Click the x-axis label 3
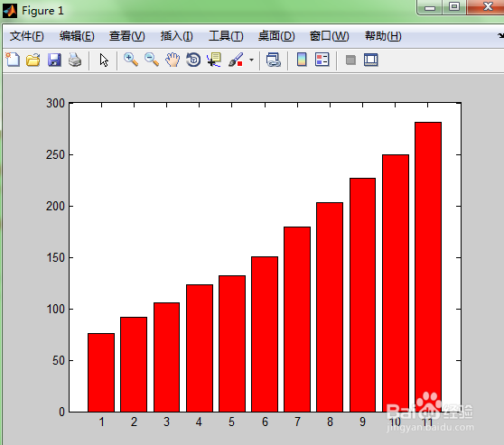 click(x=166, y=422)
